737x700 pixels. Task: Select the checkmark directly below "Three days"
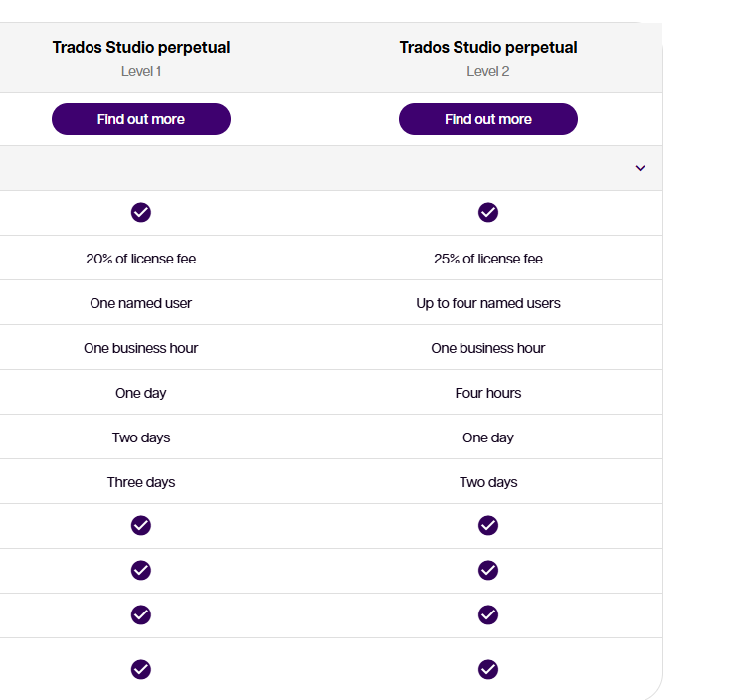point(141,525)
